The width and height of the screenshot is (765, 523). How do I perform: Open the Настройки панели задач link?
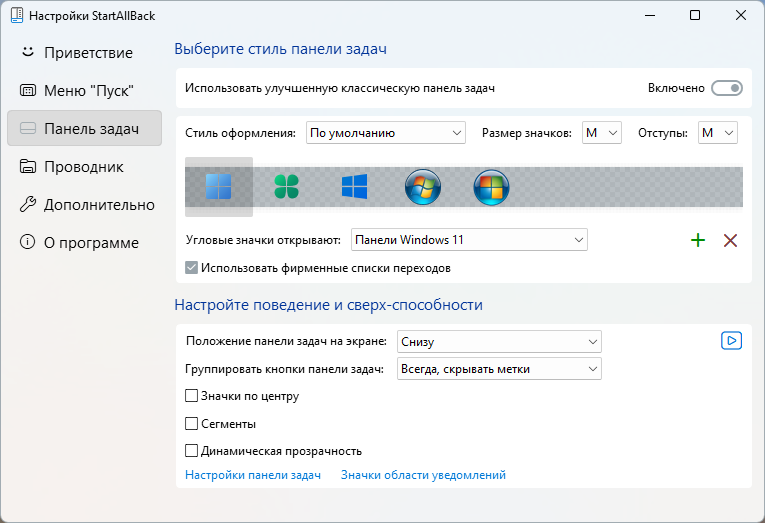(253, 475)
